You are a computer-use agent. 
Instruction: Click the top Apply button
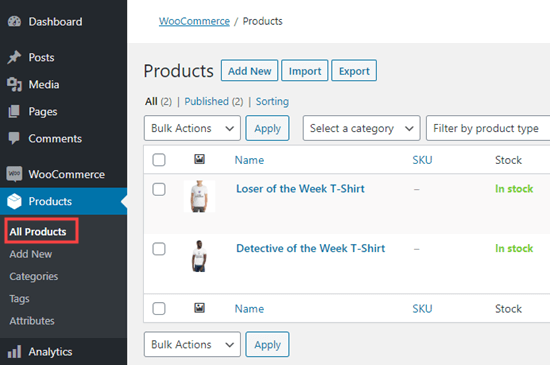pos(267,128)
